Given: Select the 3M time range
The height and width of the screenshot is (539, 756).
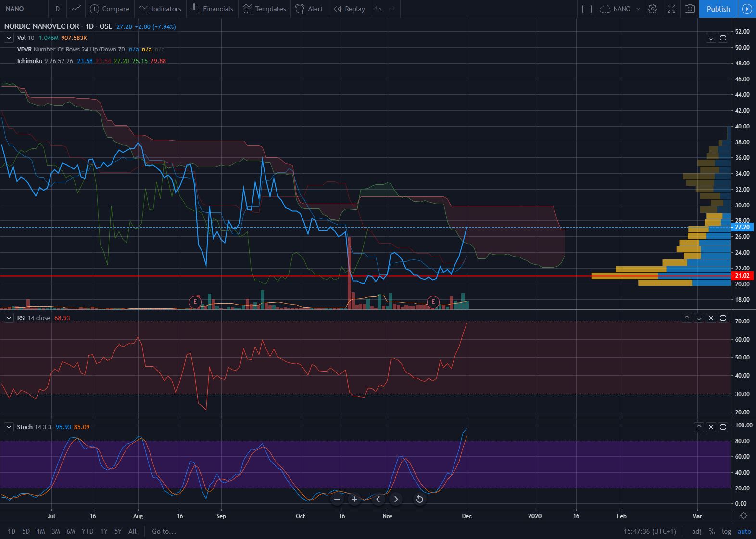Looking at the screenshot, I should pos(56,531).
